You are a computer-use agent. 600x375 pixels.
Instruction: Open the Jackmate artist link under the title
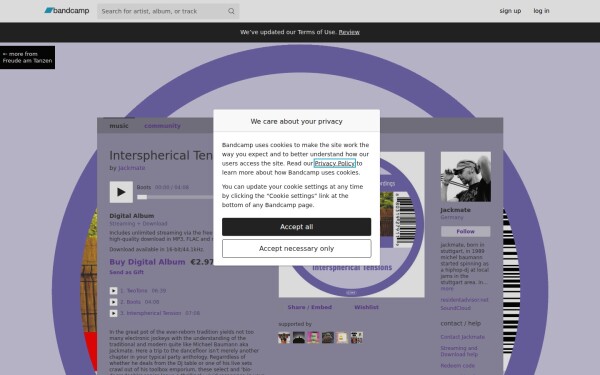point(131,168)
